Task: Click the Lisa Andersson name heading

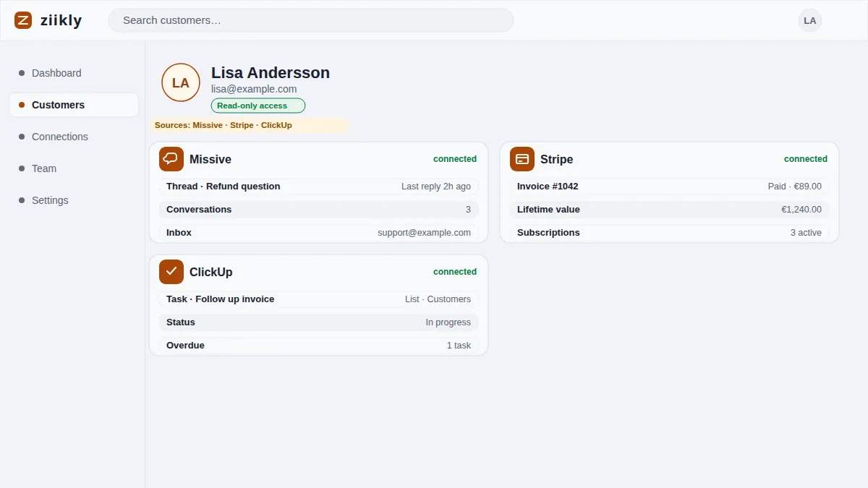Action: pos(271,73)
